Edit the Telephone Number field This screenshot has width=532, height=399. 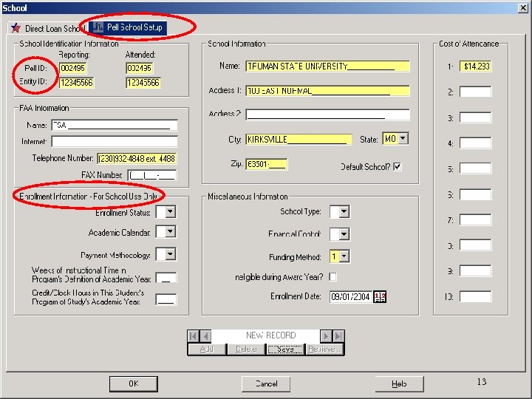coord(137,158)
